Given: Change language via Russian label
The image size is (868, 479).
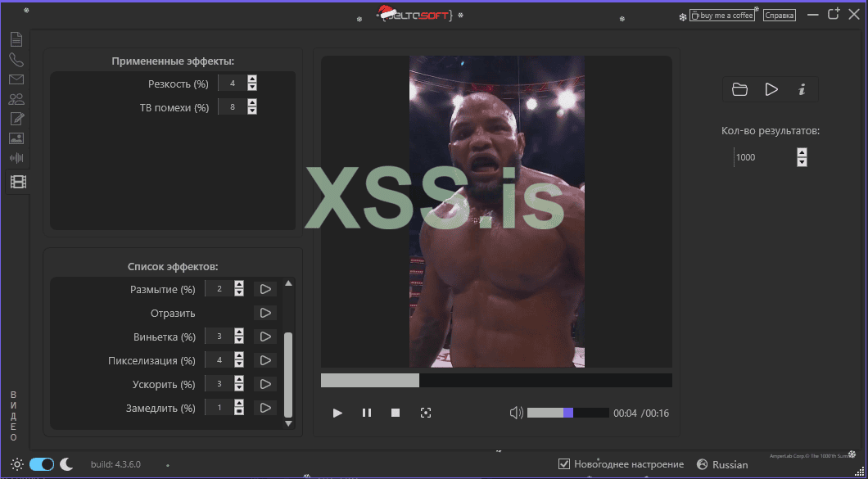Looking at the screenshot, I should [x=730, y=464].
